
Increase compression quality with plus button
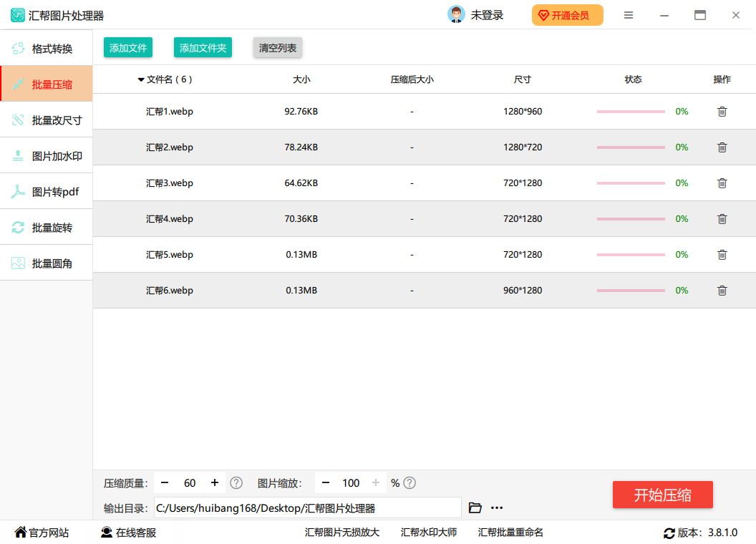coord(214,483)
